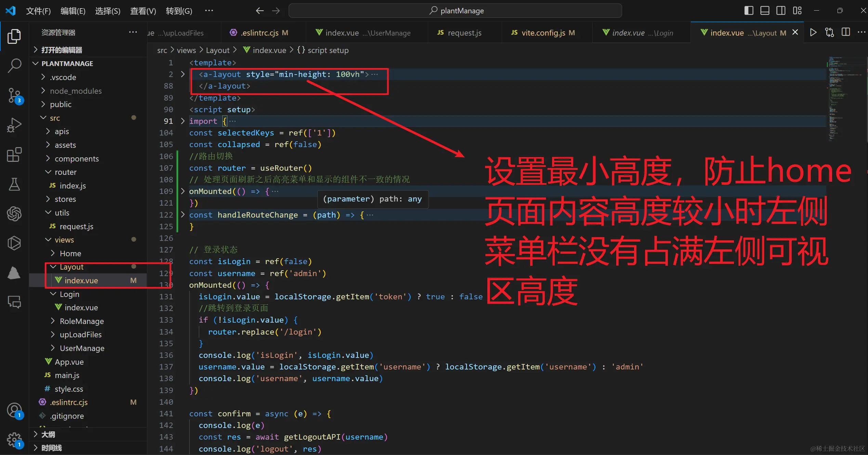The image size is (868, 455).
Task: Customize layout icon in title bar
Action: click(x=797, y=11)
